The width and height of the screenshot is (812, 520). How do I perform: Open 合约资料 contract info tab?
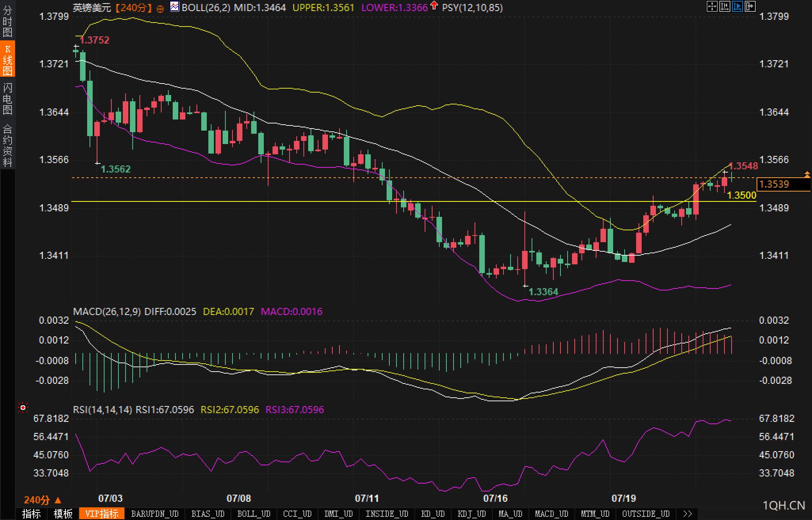(x=8, y=145)
